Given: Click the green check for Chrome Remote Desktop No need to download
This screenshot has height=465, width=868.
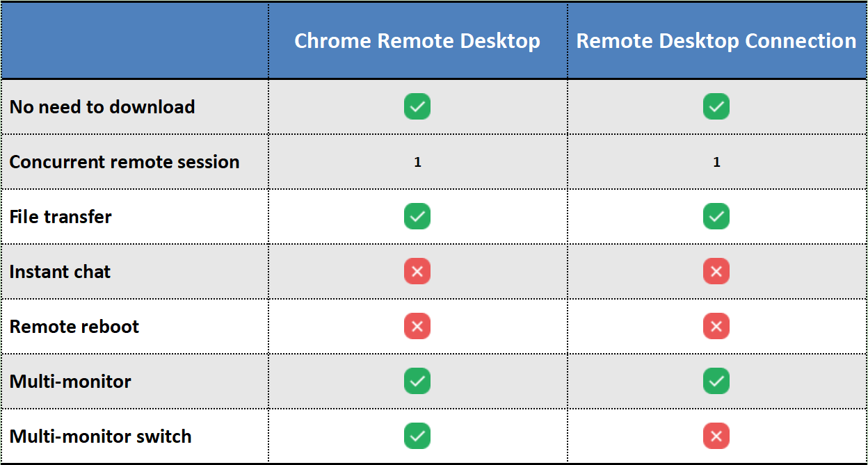Looking at the screenshot, I should [x=417, y=106].
